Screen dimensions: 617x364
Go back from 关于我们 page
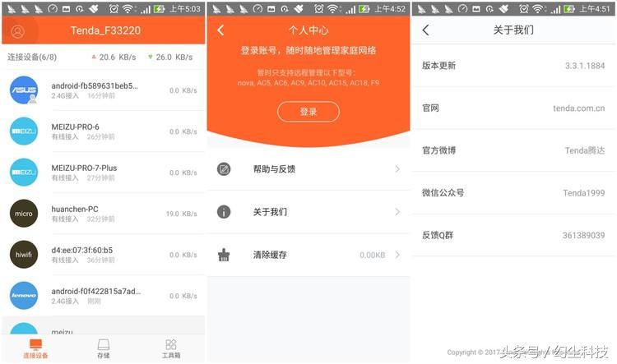point(425,30)
